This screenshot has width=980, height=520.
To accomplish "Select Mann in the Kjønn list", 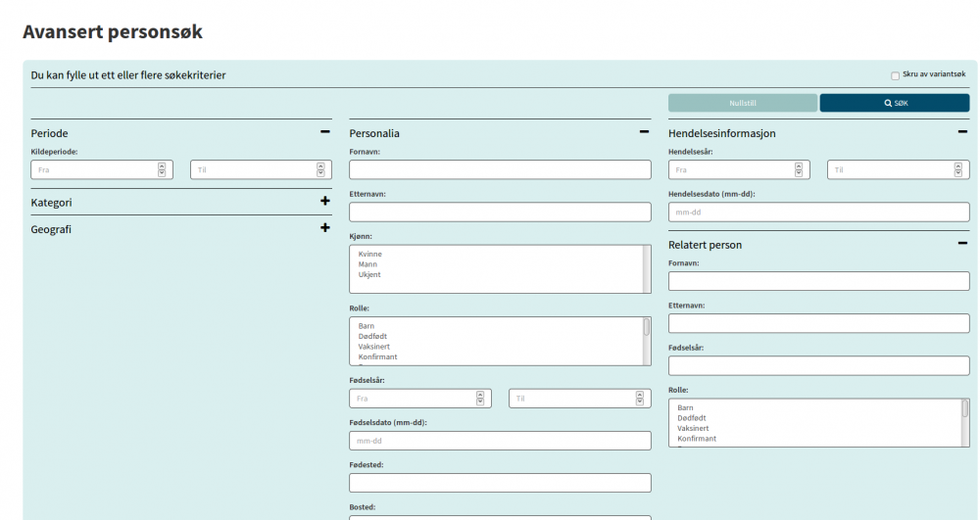I will [367, 264].
